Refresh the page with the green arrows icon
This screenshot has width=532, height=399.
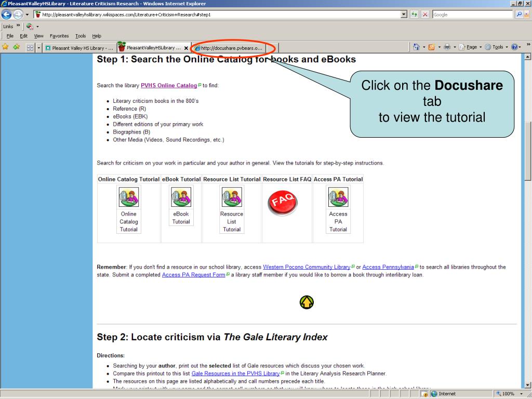pyautogui.click(x=414, y=15)
